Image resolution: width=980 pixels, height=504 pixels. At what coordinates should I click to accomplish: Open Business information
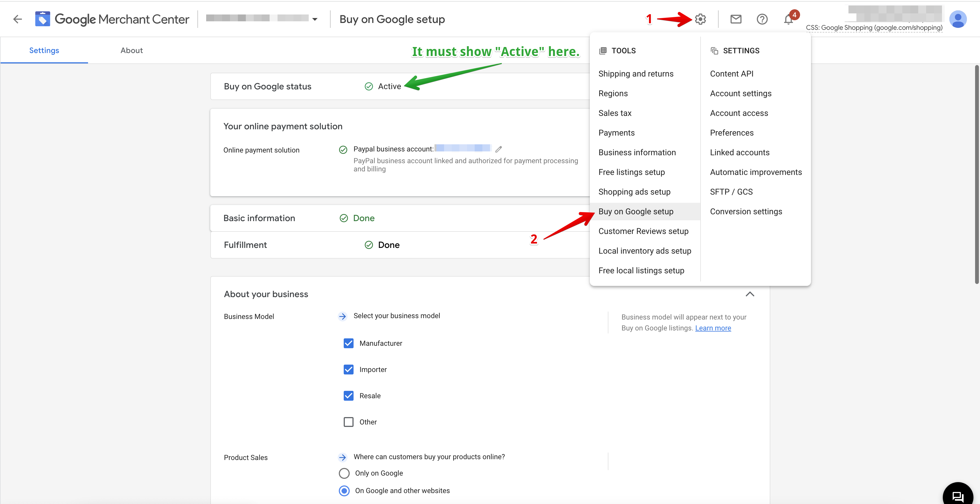click(x=637, y=152)
